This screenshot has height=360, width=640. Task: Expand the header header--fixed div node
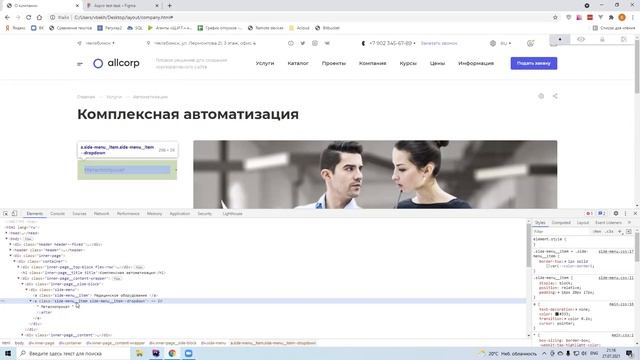coord(11,244)
